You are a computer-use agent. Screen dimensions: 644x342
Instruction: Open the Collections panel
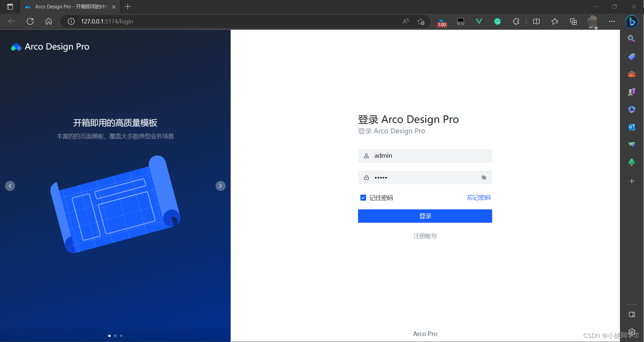click(x=573, y=21)
